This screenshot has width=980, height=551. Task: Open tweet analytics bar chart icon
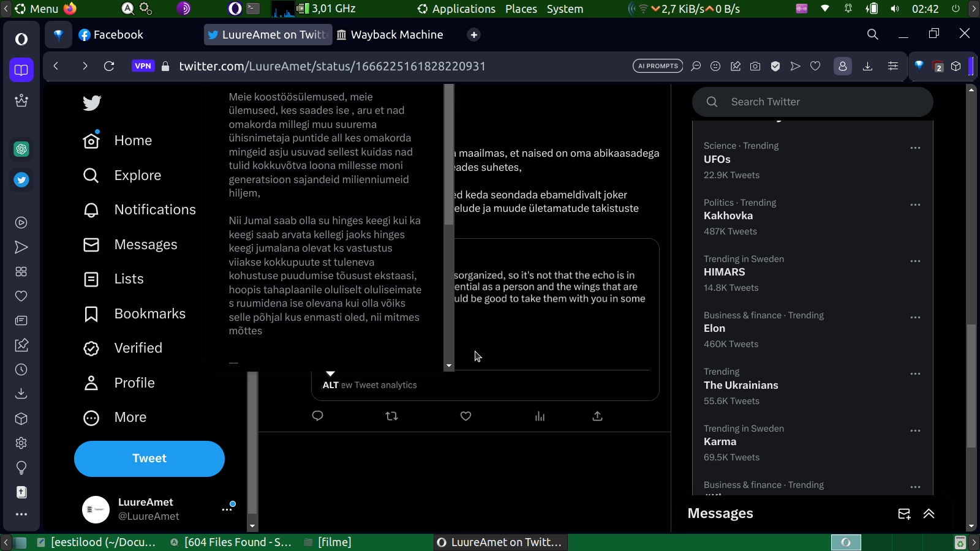click(540, 416)
